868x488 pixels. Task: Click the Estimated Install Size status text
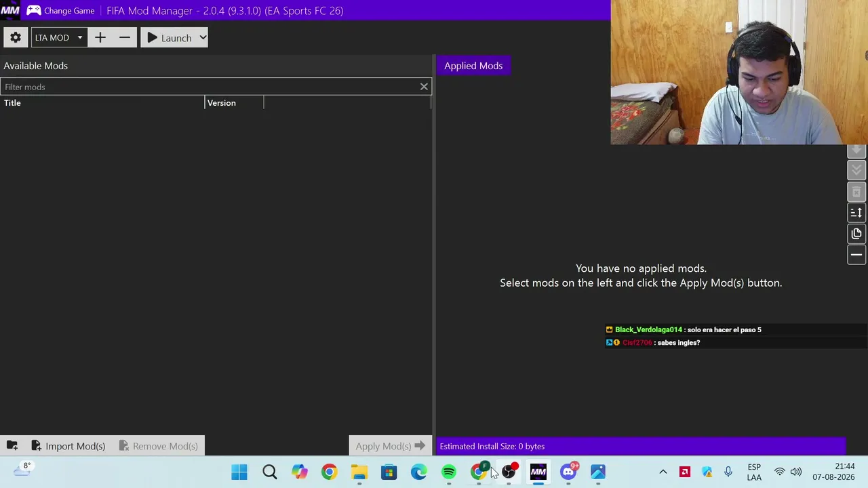click(492, 446)
